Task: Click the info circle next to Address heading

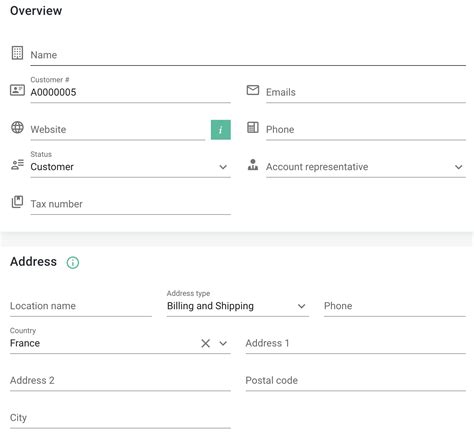Action: pyautogui.click(x=73, y=262)
